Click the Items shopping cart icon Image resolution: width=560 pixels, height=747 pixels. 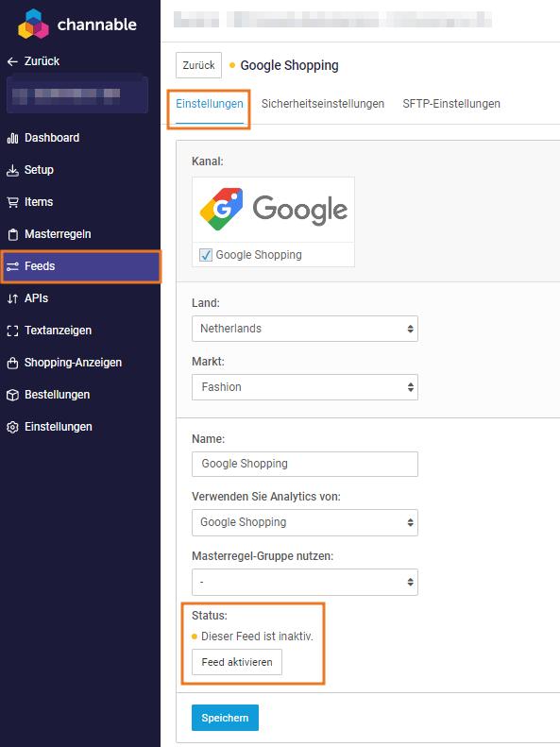point(12,202)
